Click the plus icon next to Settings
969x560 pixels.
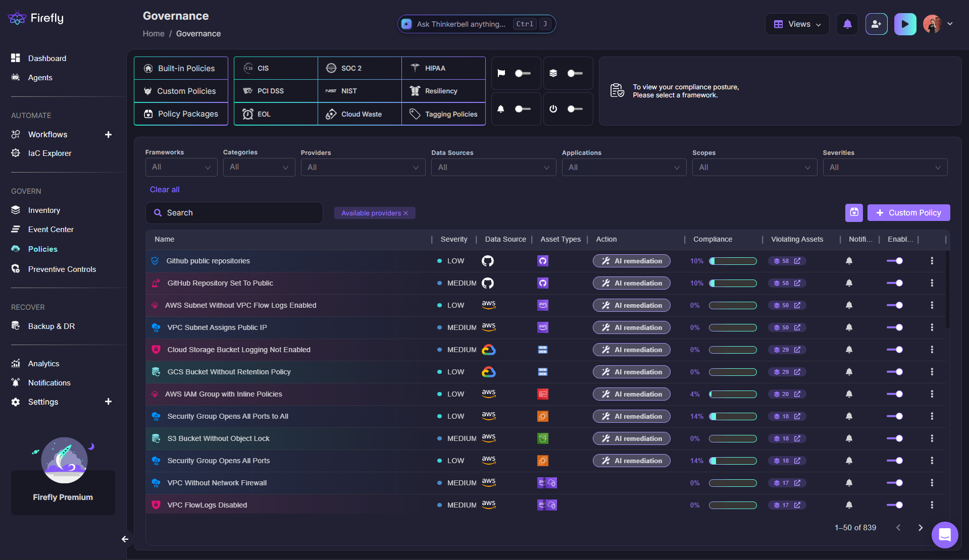(108, 402)
